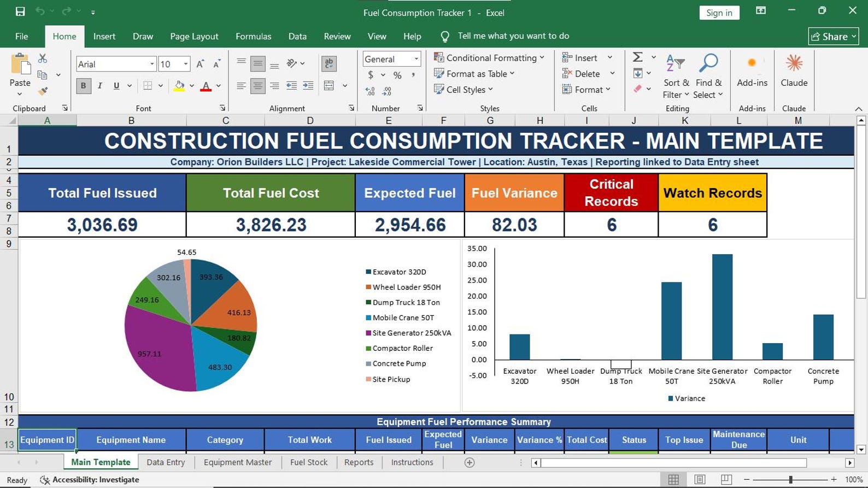
Task: Toggle the Top Align icon
Action: coord(241,63)
